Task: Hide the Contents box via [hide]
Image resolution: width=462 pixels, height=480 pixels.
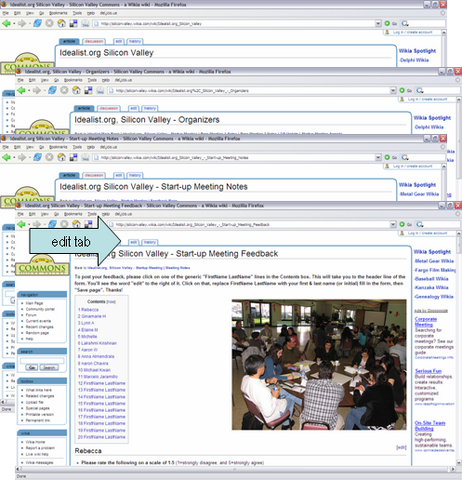Action: [x=111, y=302]
